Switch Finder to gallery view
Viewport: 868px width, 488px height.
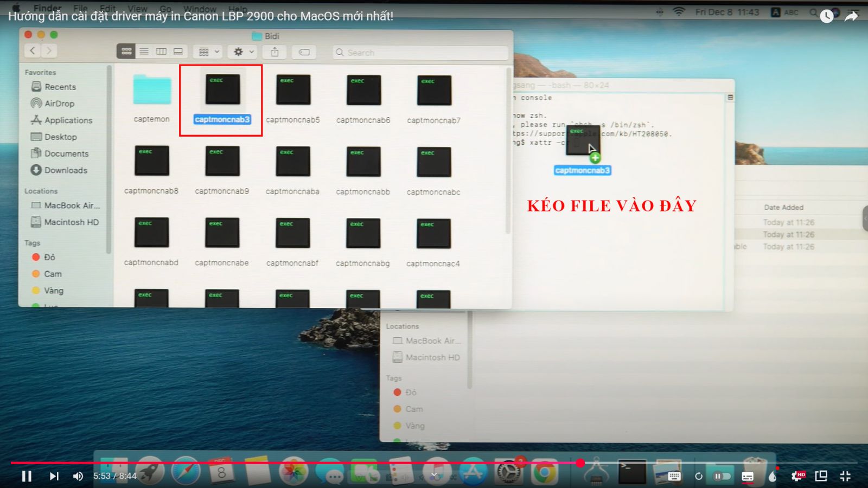pos(178,51)
